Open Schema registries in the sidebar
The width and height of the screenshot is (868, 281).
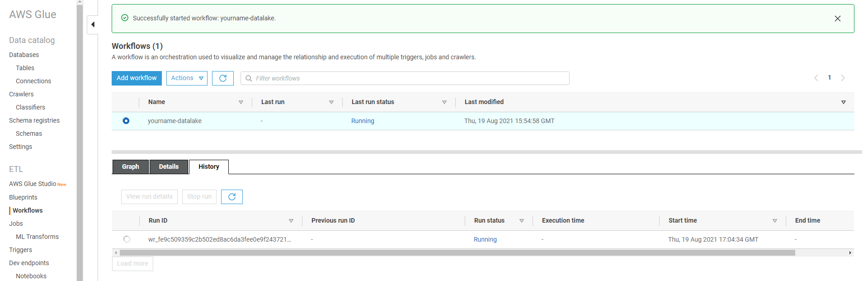tap(34, 120)
